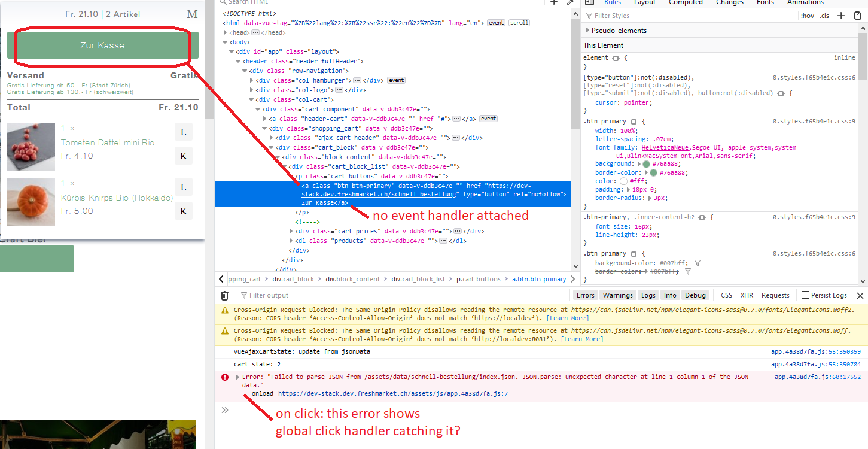Viewport: 868px width, 449px height.
Task: Switch to the Layout tab
Action: [x=645, y=2]
